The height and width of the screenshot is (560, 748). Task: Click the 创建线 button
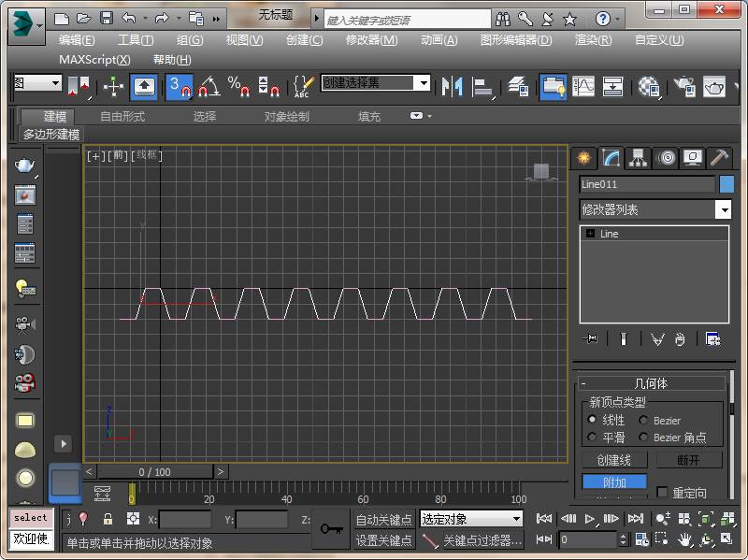[613, 460]
